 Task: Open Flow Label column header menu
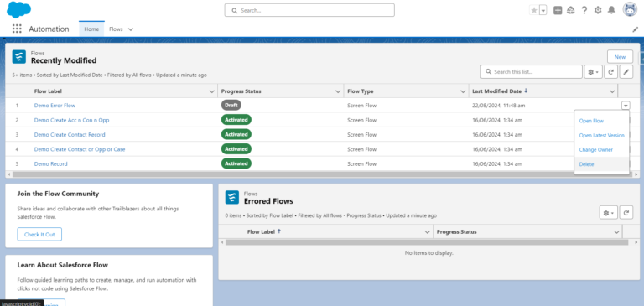(212, 91)
